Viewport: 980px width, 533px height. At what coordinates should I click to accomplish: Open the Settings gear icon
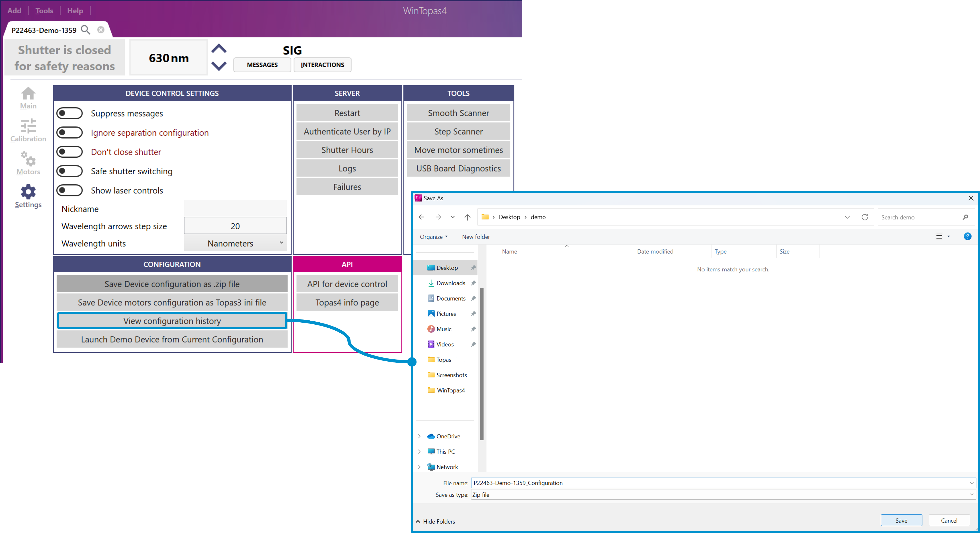(28, 192)
